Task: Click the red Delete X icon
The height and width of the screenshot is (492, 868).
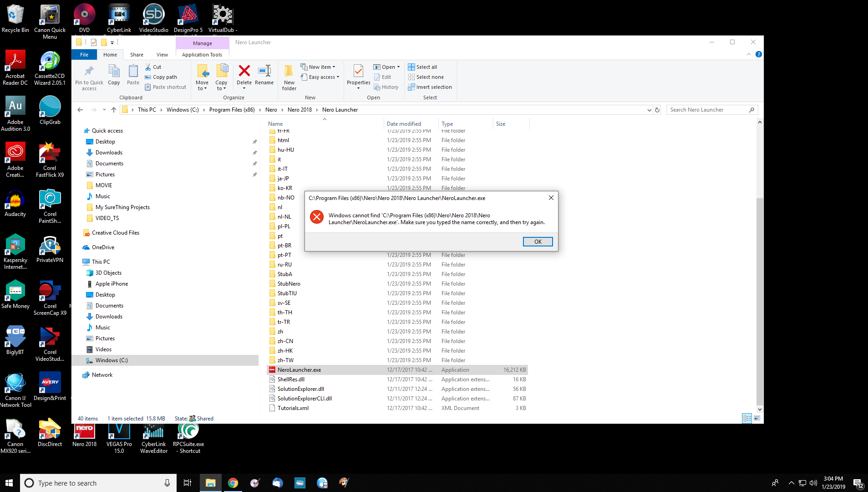Action: click(244, 71)
